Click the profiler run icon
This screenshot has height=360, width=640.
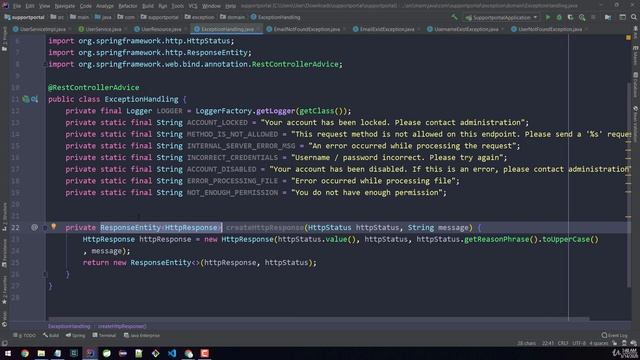(x=582, y=17)
